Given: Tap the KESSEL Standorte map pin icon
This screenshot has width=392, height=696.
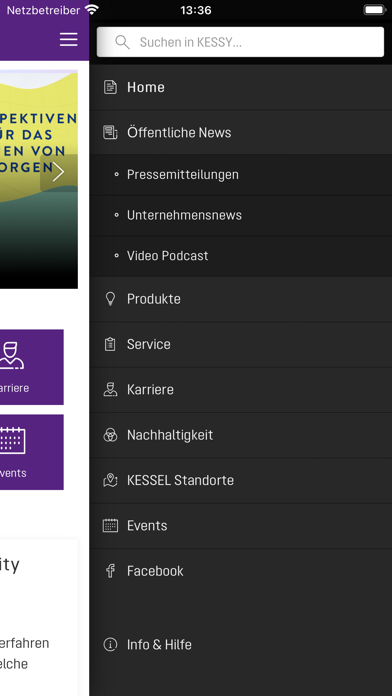Looking at the screenshot, I should pos(110,480).
